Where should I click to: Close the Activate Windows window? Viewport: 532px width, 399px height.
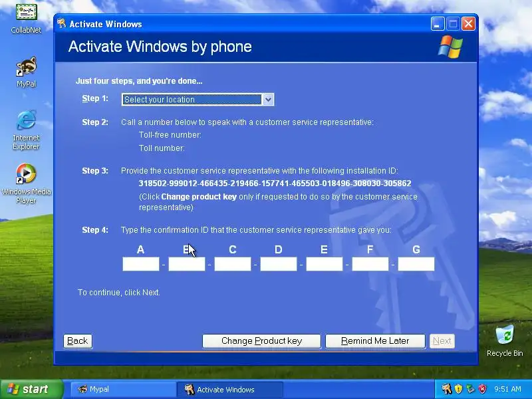tap(468, 24)
